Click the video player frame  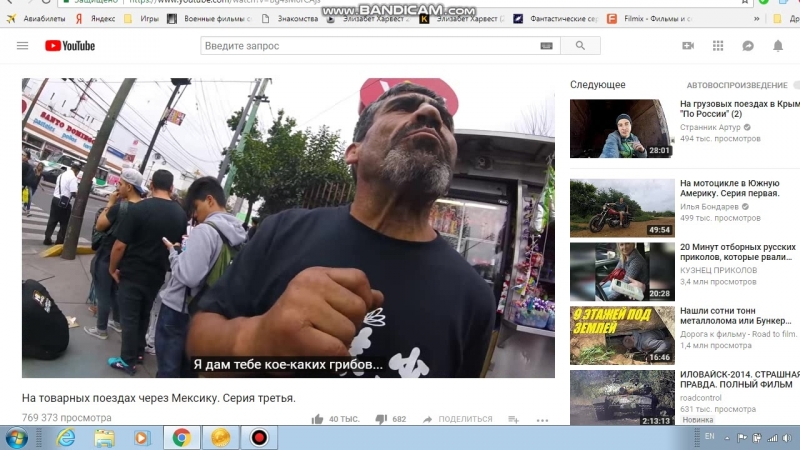[288, 228]
